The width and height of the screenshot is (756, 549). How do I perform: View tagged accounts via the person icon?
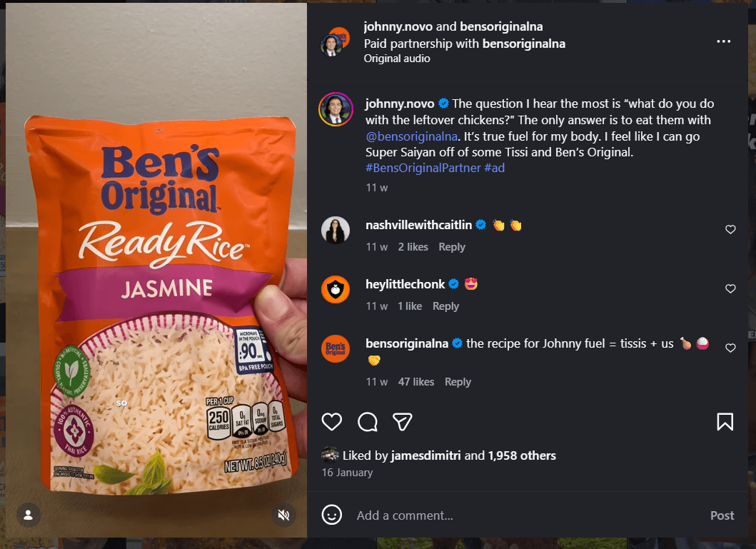[x=28, y=514]
